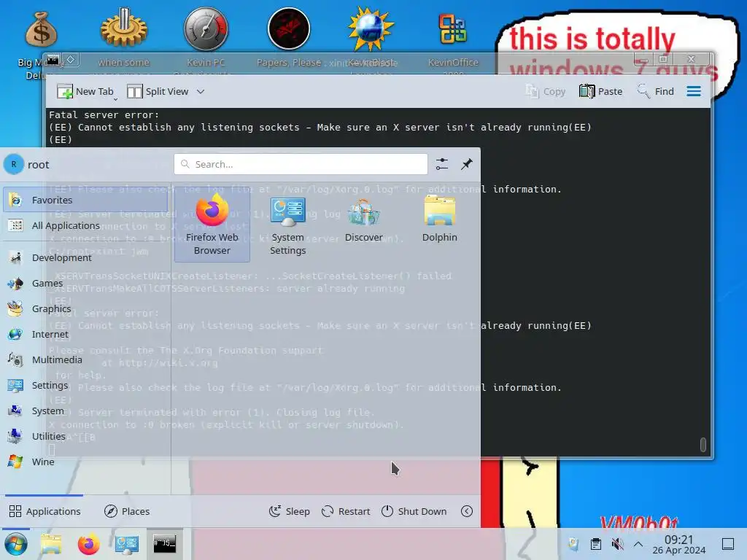
Task: Toggle Konsole window pin on all desktops
Action: 71,60
